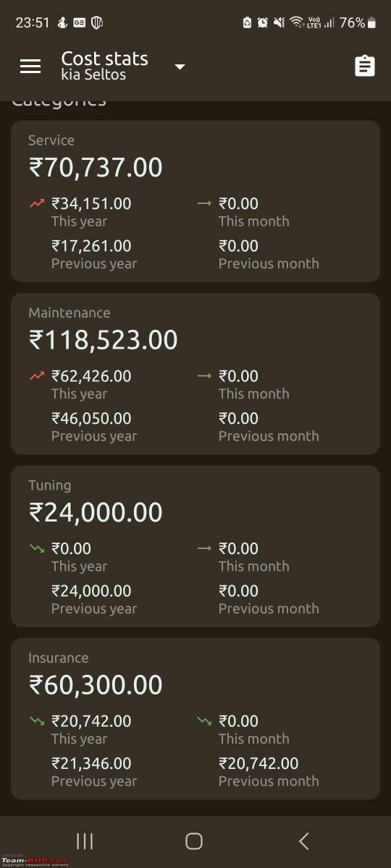
Task: Open the Maintenance category card
Action: 195,373
